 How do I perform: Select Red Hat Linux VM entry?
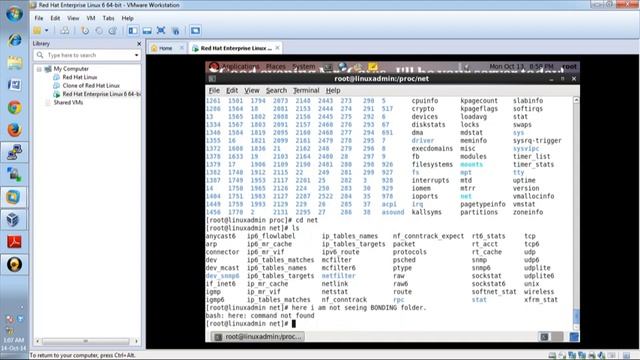[x=80, y=77]
